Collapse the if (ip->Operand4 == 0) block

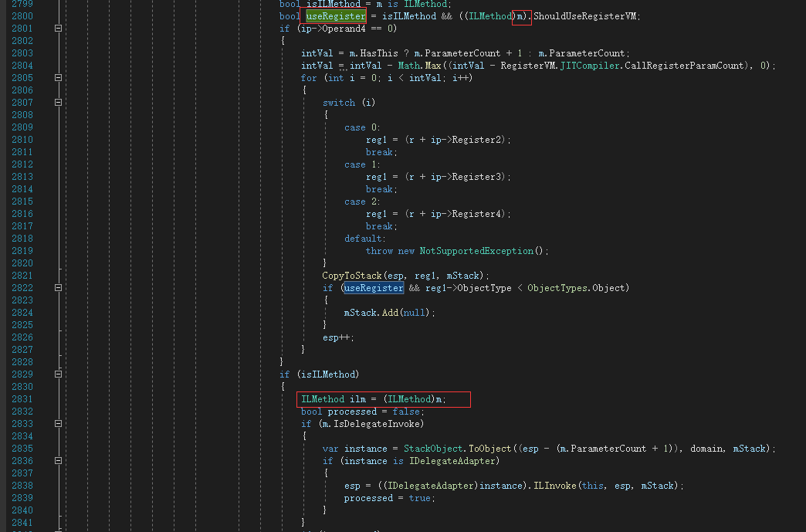(59, 28)
